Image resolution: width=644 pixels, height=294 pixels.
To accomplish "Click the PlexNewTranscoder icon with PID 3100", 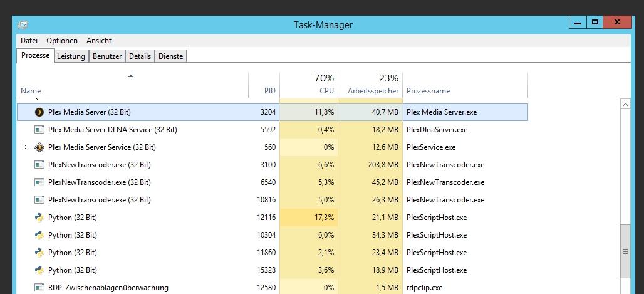I will click(x=39, y=165).
